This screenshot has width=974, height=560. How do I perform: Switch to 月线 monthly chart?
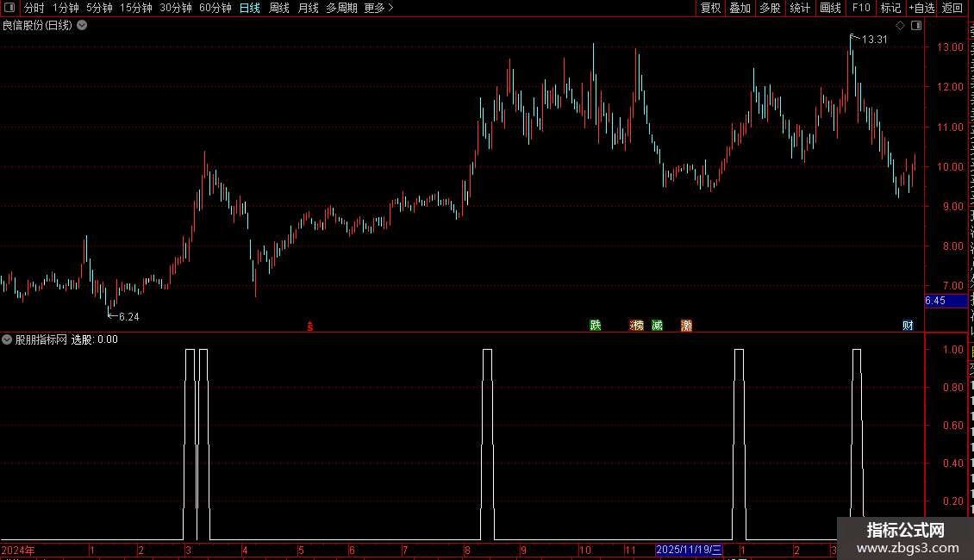(308, 8)
